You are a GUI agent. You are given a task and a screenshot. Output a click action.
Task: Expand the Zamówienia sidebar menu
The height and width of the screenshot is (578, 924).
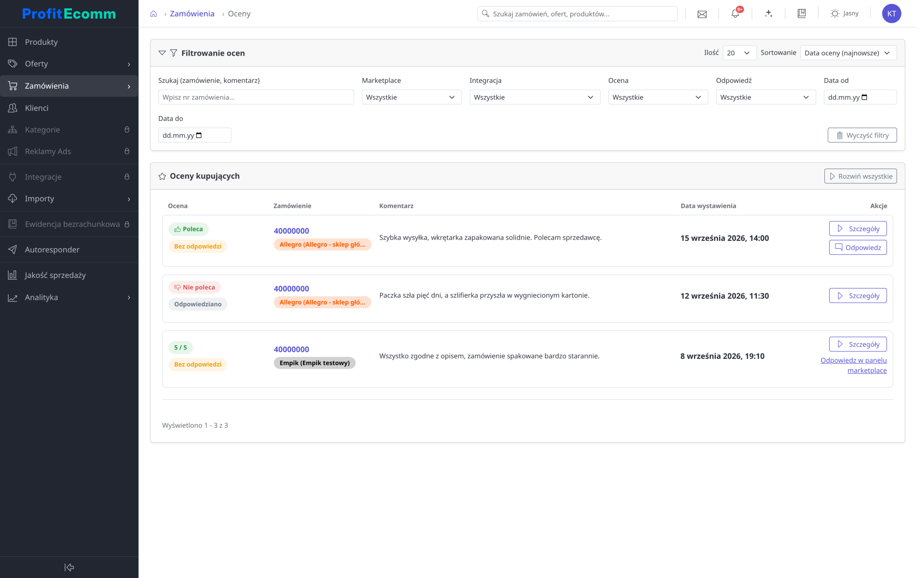coord(69,86)
